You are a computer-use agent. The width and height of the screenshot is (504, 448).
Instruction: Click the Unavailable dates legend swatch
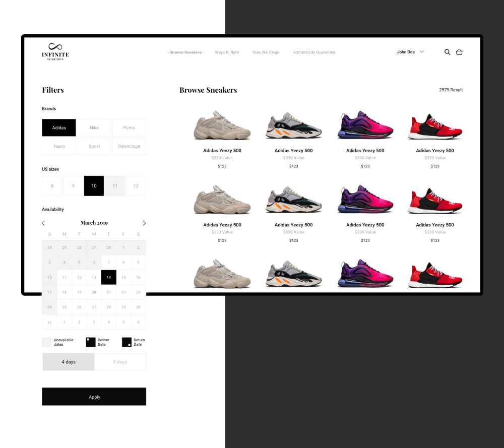point(47,342)
